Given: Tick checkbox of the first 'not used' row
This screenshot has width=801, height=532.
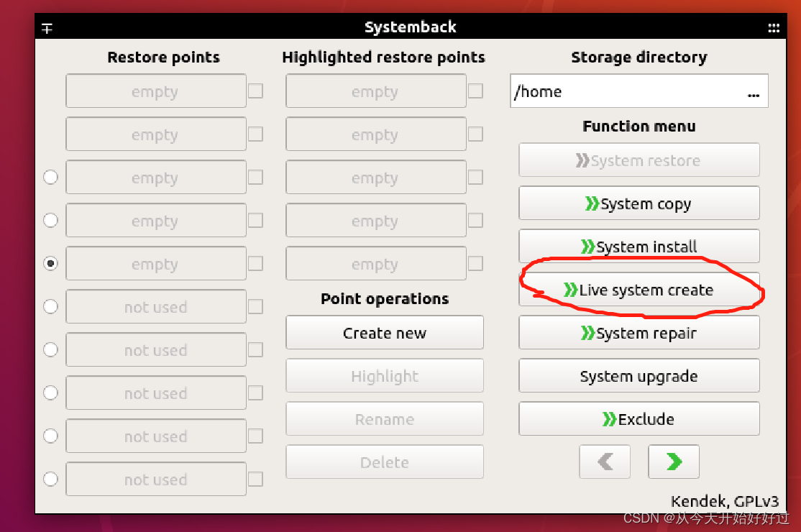Looking at the screenshot, I should pos(255,306).
